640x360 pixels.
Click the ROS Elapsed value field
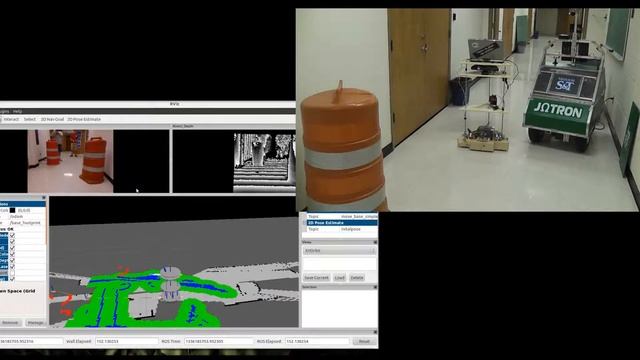coord(317,341)
